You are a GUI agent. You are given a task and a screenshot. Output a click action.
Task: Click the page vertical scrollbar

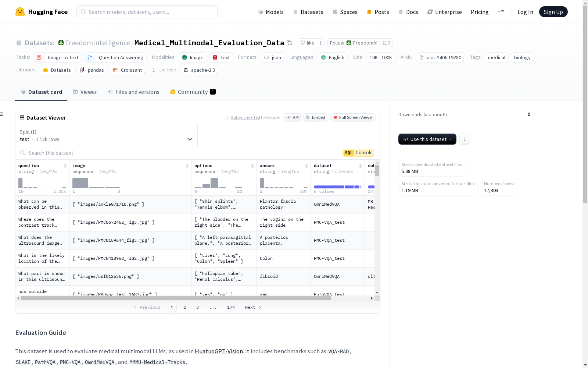point(585,105)
